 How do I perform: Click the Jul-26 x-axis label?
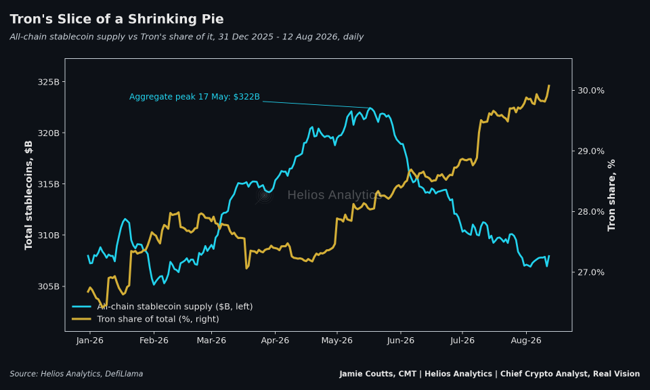point(462,340)
